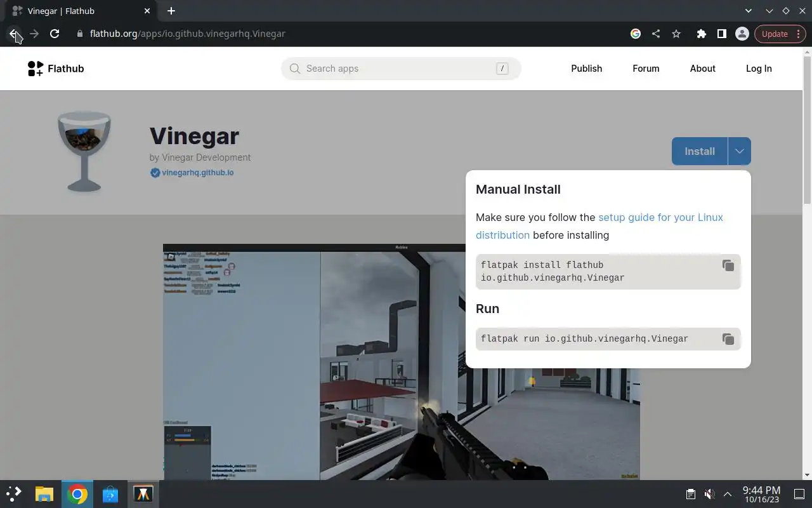Image resolution: width=812 pixels, height=508 pixels.
Task: Click the verified badge next to vinegarhq.github.io
Action: pos(155,173)
